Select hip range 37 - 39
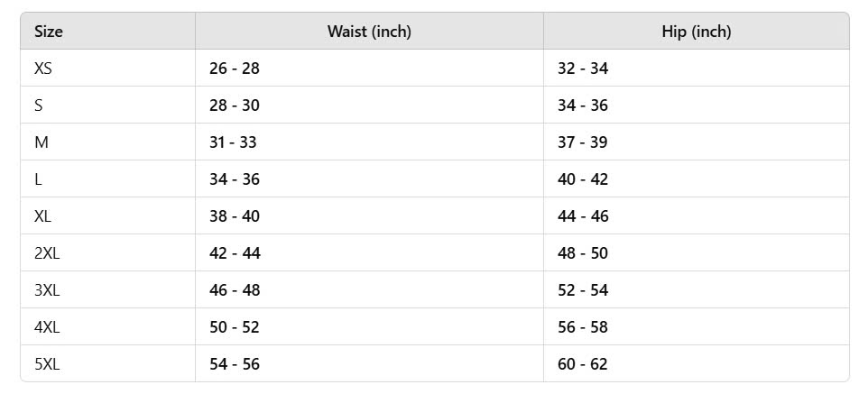 [x=583, y=142]
